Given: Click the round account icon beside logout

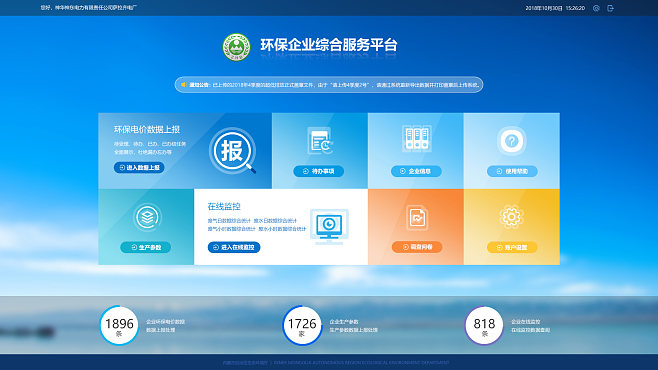Looking at the screenshot, I should [x=596, y=8].
